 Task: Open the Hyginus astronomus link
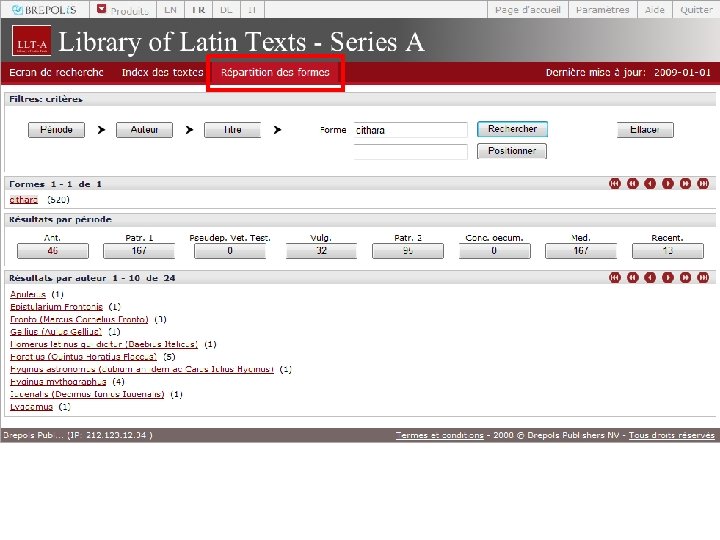[x=142, y=369]
